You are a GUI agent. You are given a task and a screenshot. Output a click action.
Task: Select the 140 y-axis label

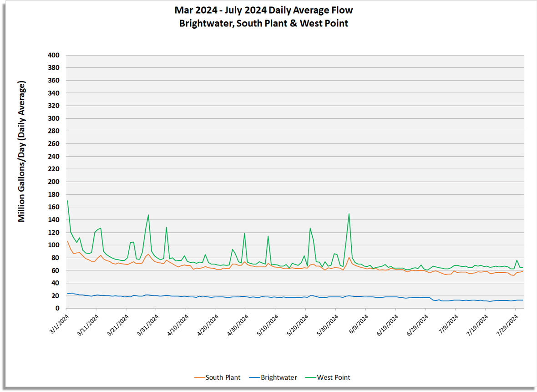pos(54,220)
